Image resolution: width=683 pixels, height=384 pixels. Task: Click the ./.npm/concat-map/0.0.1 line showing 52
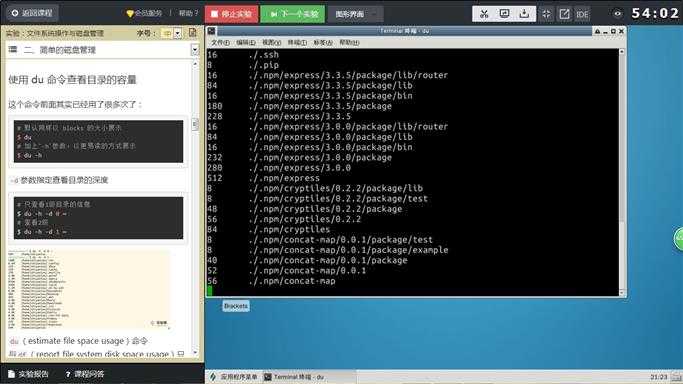287,270
